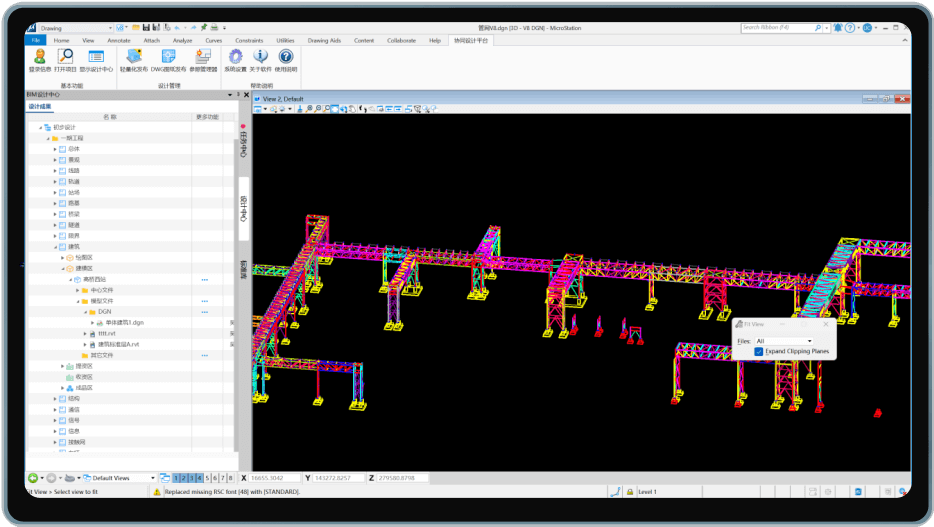
Task: Click the pan hand icon in view toolbar
Action: coord(353,109)
